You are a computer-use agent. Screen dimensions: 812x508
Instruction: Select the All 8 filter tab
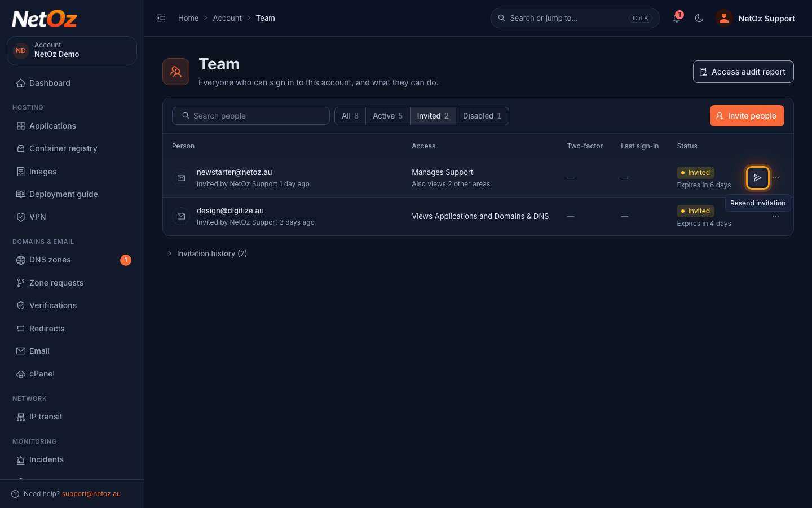tap(350, 116)
